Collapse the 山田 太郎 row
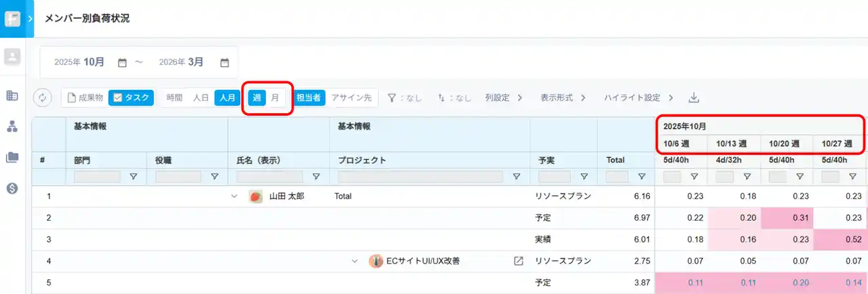The height and width of the screenshot is (294, 868). 235,196
